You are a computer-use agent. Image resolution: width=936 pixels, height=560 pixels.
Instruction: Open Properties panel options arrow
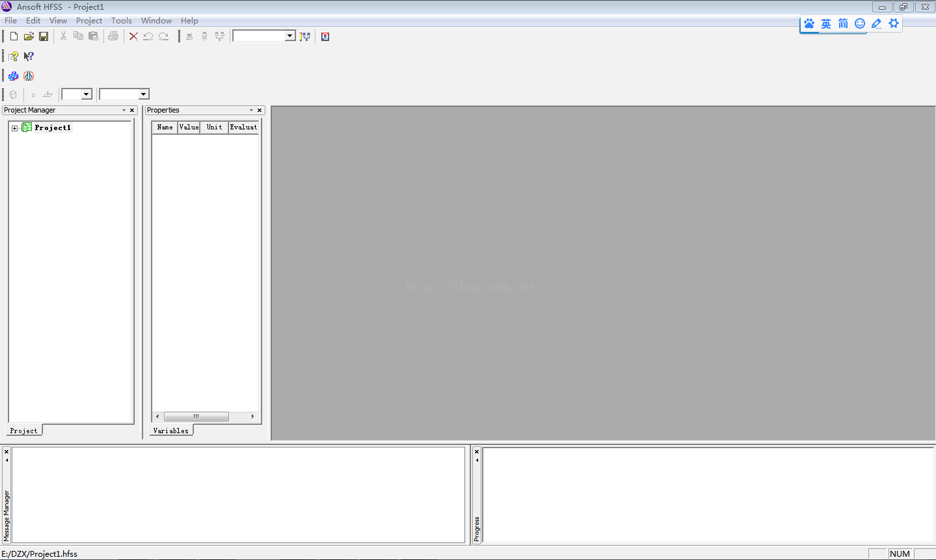click(251, 111)
